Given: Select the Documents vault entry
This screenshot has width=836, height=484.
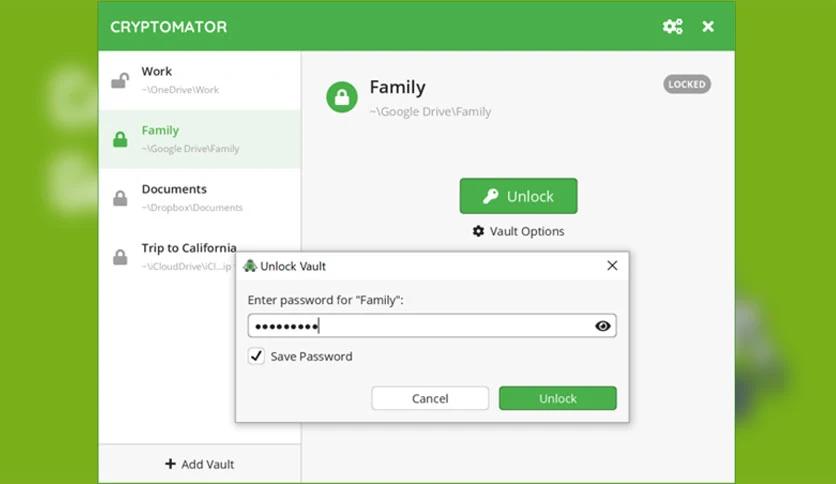Looking at the screenshot, I should 199,198.
